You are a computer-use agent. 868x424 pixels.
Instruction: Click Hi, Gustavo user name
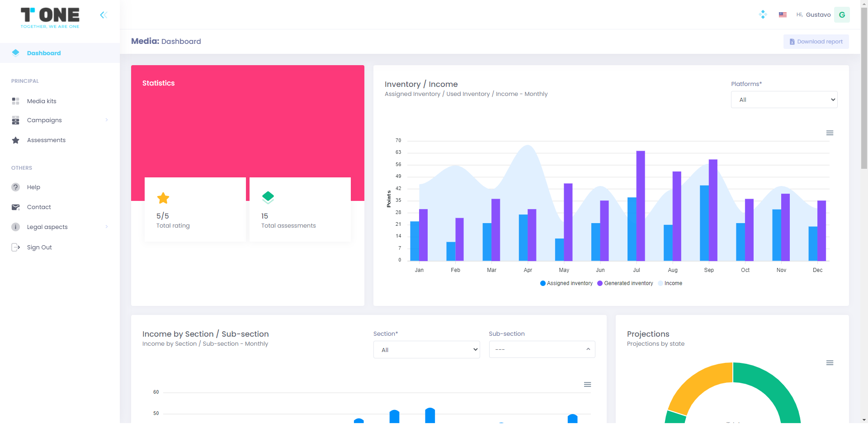click(x=813, y=15)
